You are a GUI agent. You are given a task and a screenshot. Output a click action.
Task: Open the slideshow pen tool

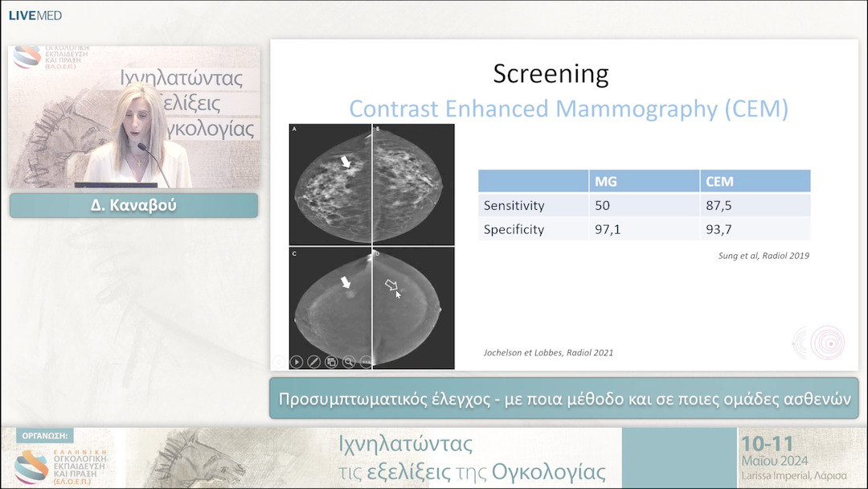(314, 362)
